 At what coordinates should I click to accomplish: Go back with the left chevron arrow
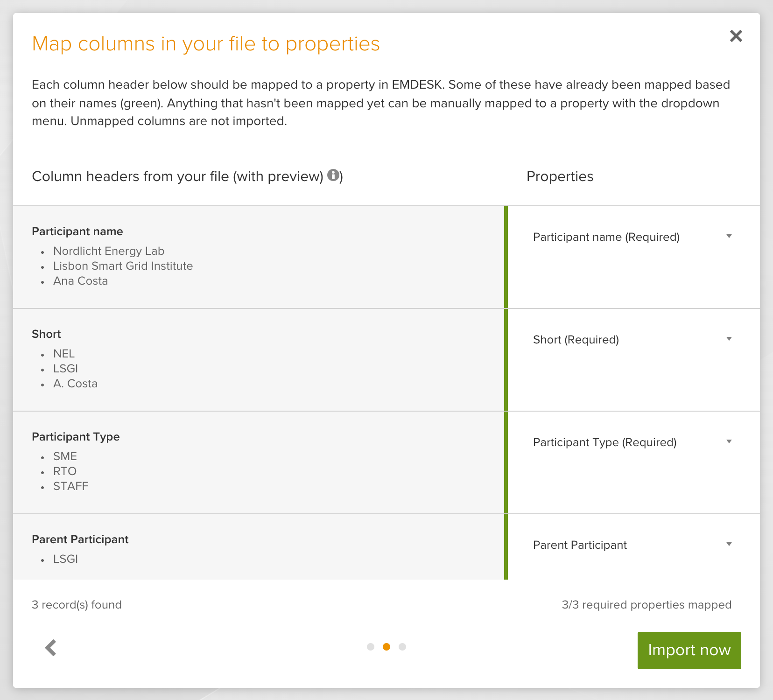(x=51, y=647)
